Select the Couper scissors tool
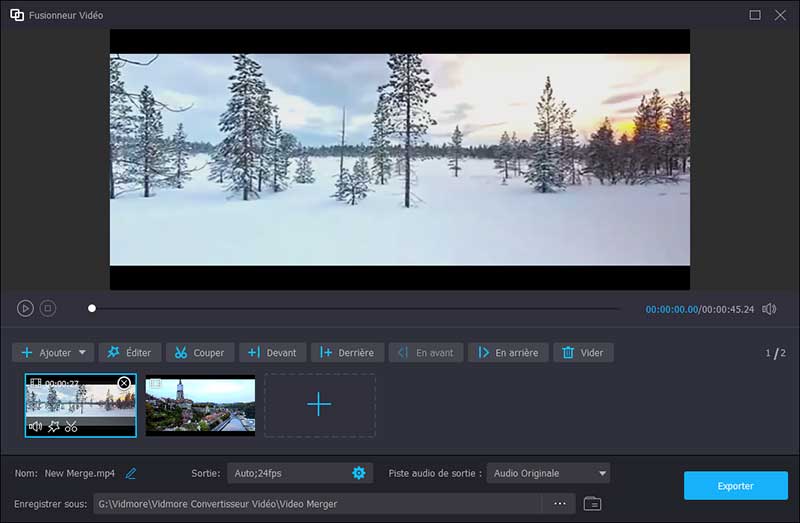 click(199, 353)
